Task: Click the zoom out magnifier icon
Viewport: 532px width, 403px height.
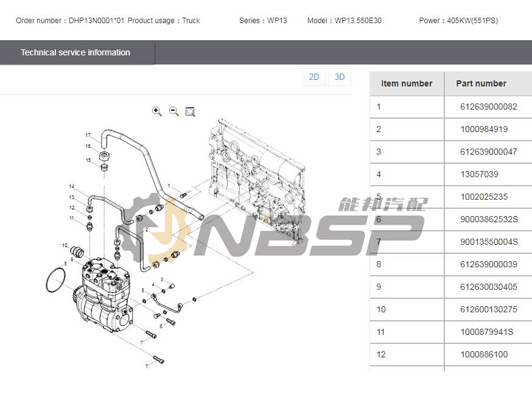Action: coord(174,111)
